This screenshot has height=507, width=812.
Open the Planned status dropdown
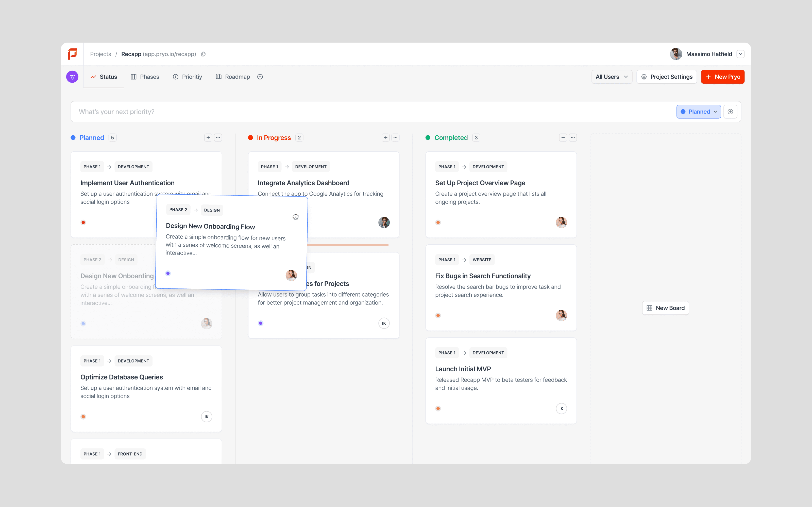(x=699, y=112)
